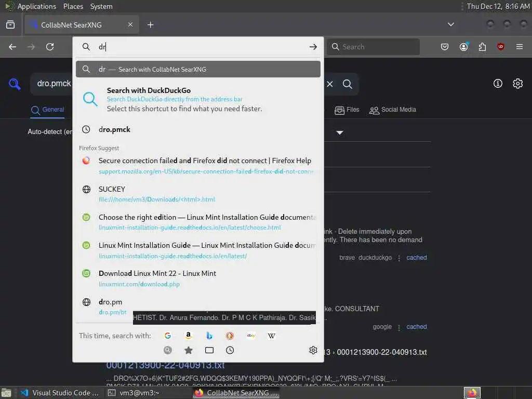
Task: Open the cached link beside duckduckgo
Action: [x=416, y=258]
